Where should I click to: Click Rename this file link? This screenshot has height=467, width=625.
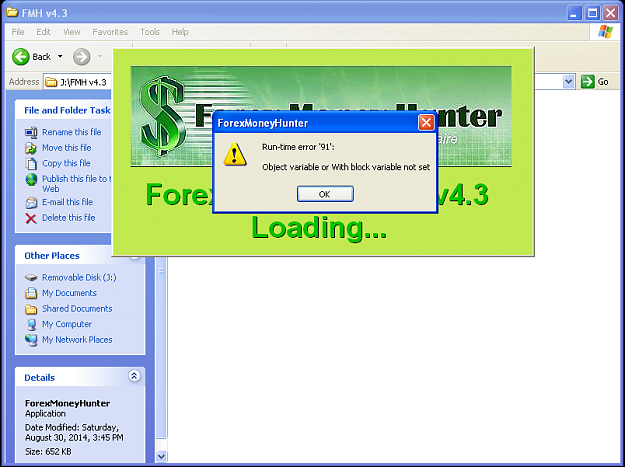[x=72, y=132]
